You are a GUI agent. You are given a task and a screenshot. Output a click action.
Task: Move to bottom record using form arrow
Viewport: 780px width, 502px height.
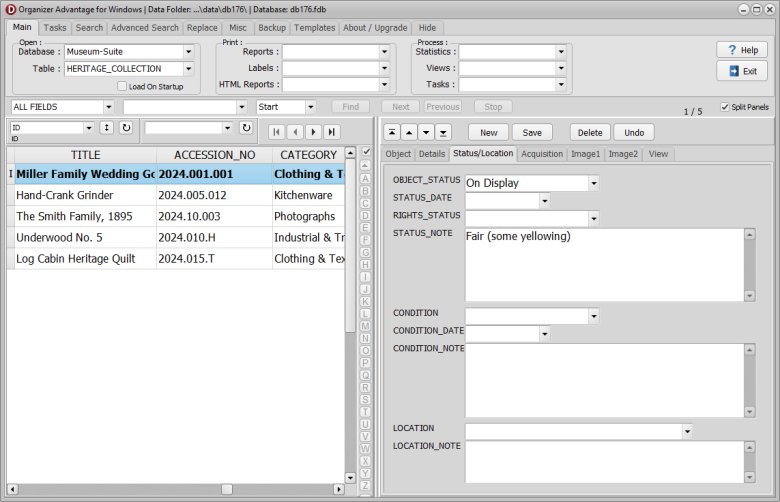pos(444,132)
